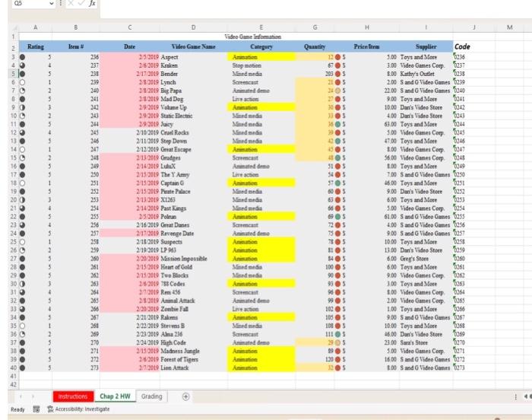Click the Select All corner triangle
532x420 pixels.
coord(14,28)
